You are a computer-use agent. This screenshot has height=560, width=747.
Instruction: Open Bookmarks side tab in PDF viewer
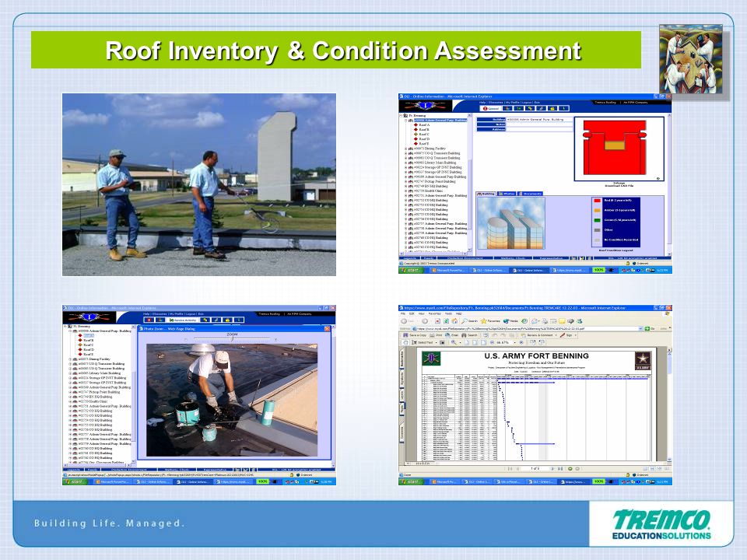(x=402, y=359)
